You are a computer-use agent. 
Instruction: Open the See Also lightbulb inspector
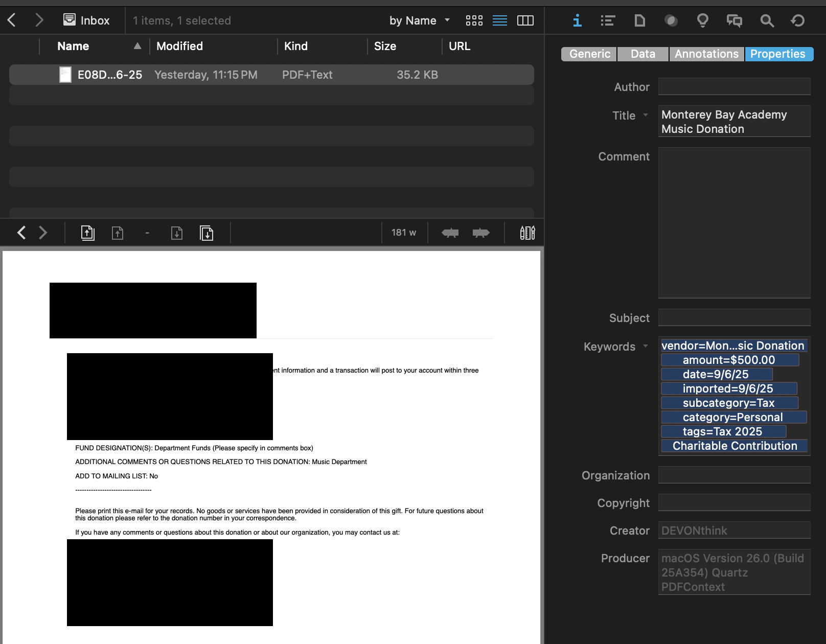click(702, 20)
